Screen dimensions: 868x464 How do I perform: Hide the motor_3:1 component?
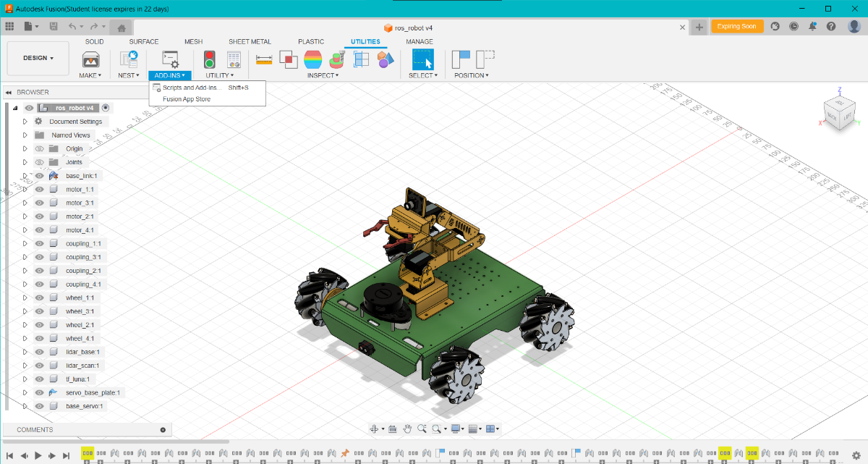[40, 203]
